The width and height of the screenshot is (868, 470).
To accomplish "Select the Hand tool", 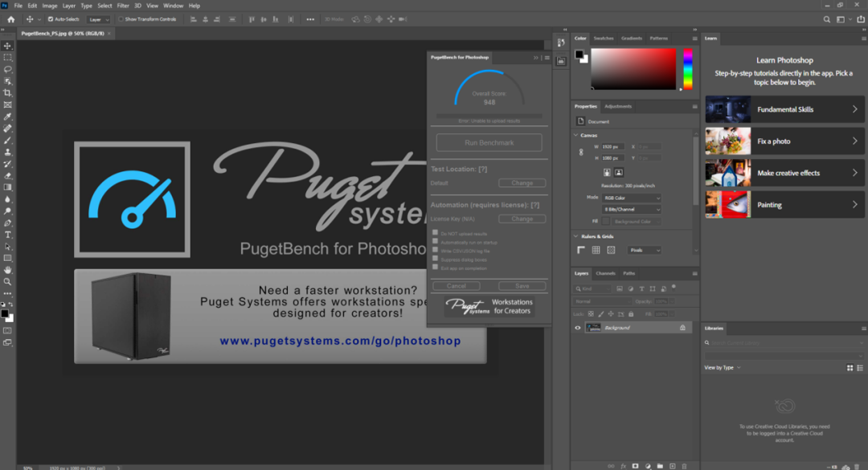I will click(8, 270).
